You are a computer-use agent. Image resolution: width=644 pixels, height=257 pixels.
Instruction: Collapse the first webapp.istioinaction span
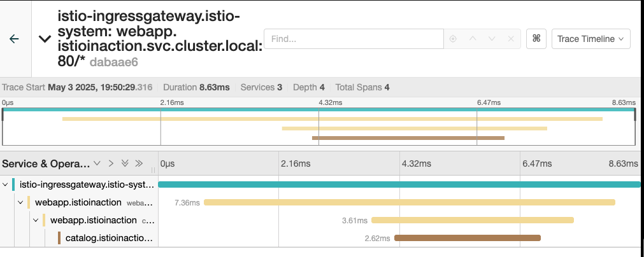pos(20,202)
